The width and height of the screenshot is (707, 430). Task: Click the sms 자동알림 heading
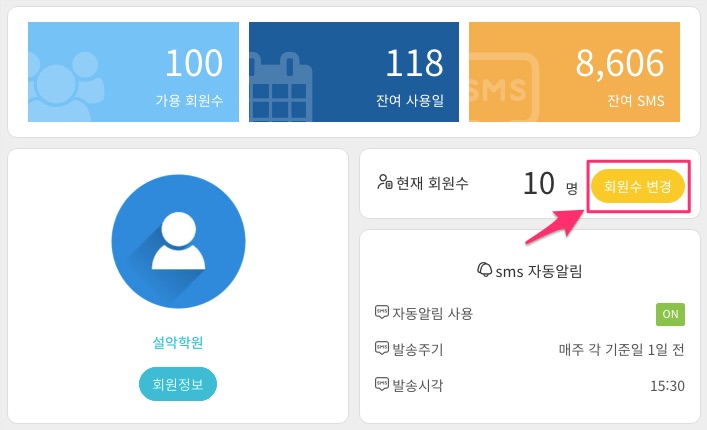(x=538, y=271)
